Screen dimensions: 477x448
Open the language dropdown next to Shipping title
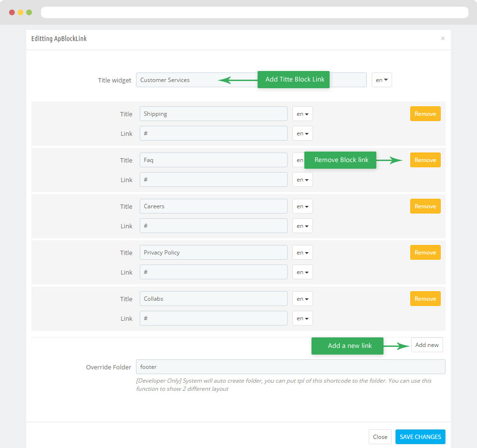302,114
